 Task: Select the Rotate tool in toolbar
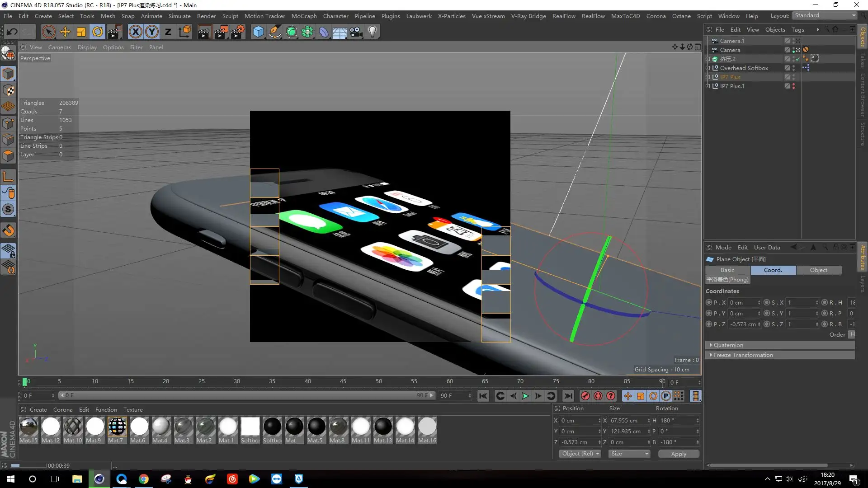(x=98, y=32)
